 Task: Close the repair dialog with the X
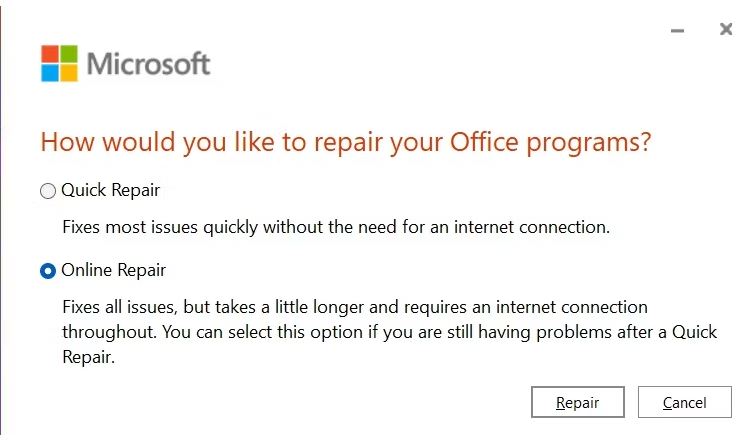click(x=726, y=29)
